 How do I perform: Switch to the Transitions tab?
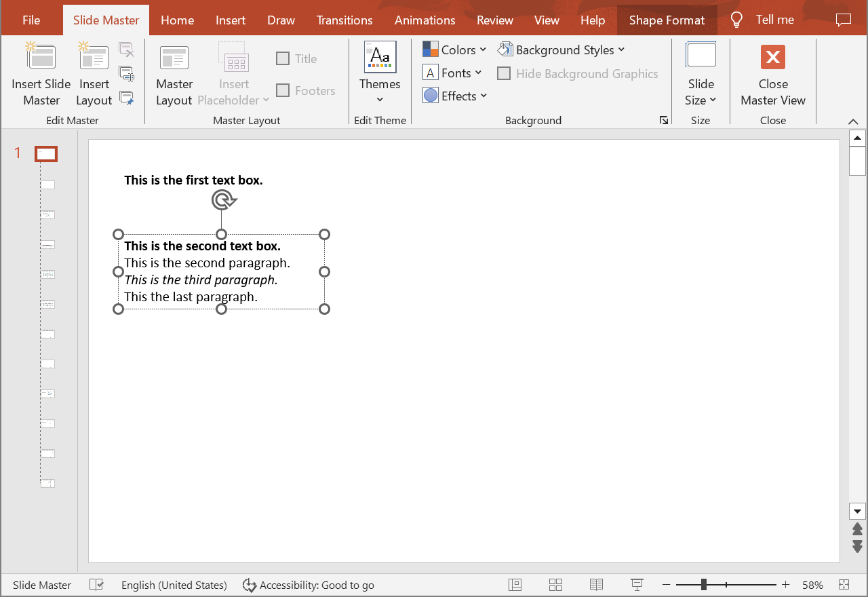point(344,20)
